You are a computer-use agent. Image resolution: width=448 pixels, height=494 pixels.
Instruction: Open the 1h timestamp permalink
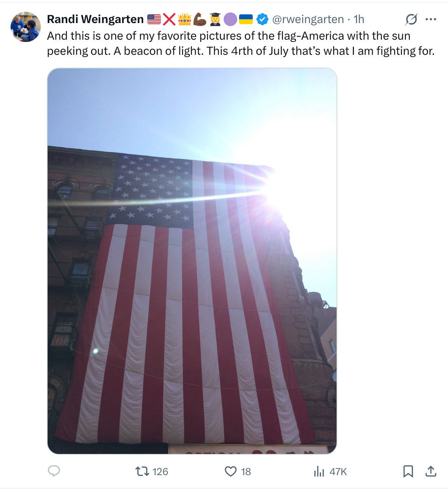(359, 19)
